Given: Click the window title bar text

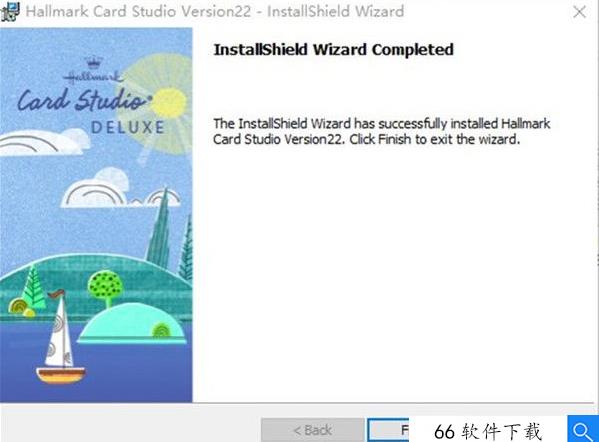Looking at the screenshot, I should click(x=215, y=11).
